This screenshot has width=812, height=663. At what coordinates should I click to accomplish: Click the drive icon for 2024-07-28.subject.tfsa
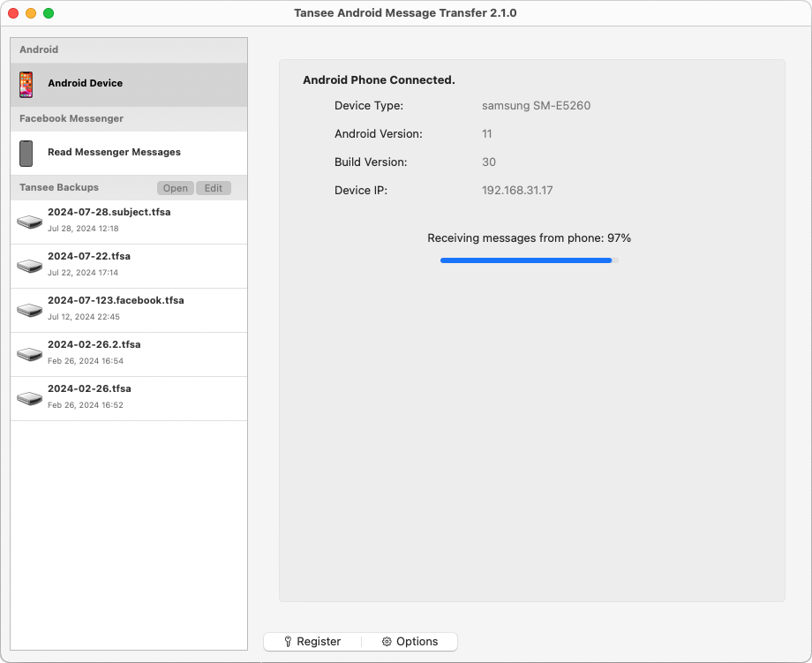[29, 222]
